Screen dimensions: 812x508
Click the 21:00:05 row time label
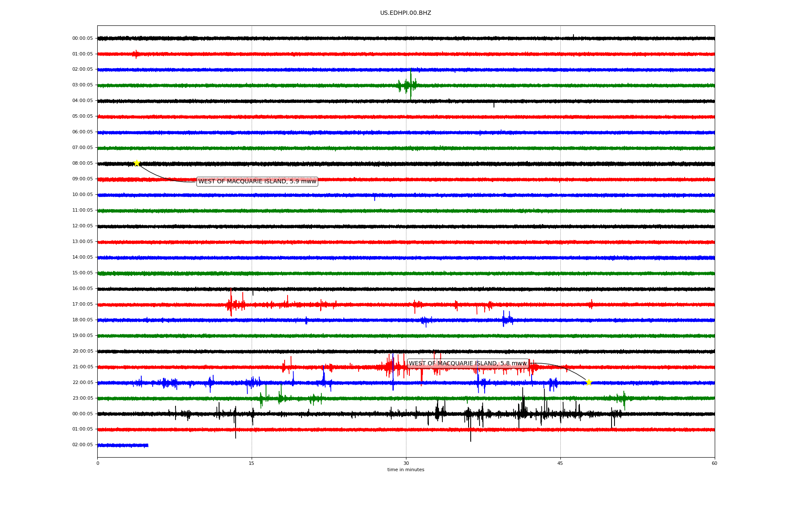[82, 367]
